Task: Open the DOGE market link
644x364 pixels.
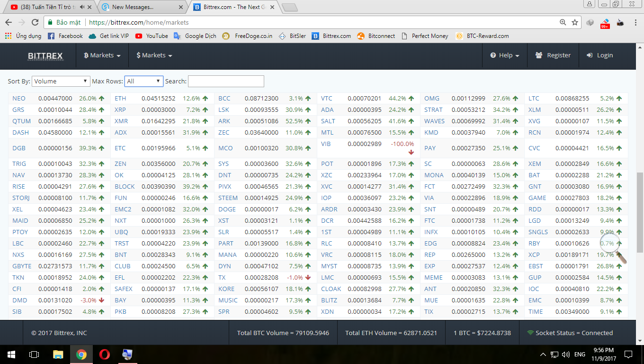Action: (227, 209)
